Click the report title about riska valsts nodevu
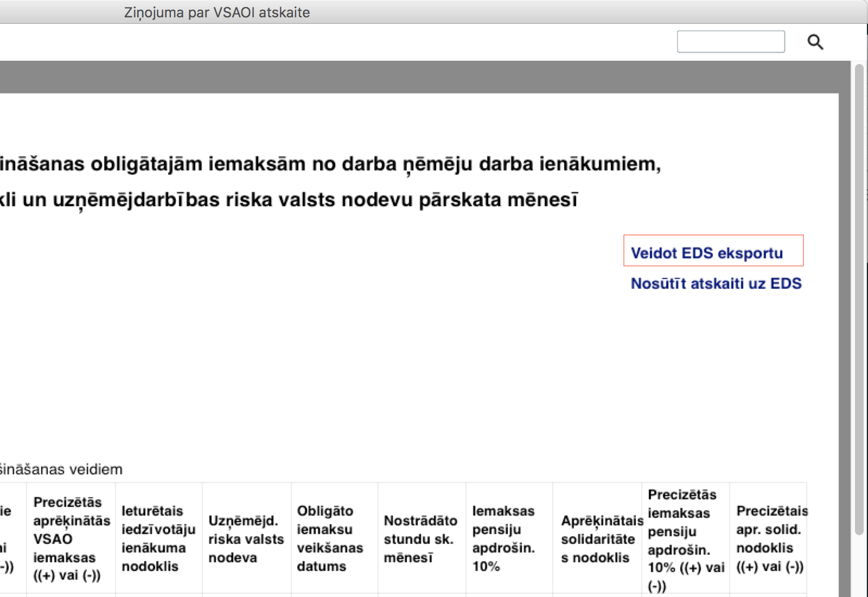Screen dimensions: 868x597 coord(290,199)
